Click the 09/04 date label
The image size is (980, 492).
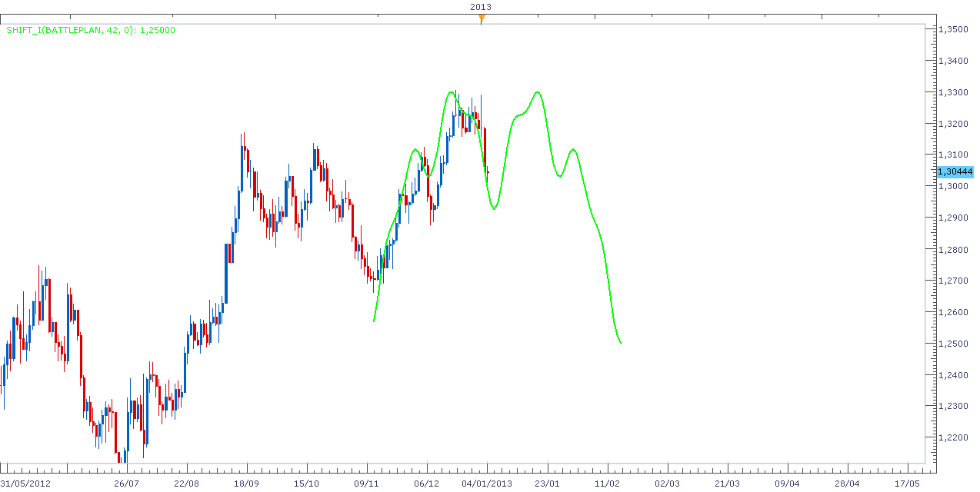point(787,484)
